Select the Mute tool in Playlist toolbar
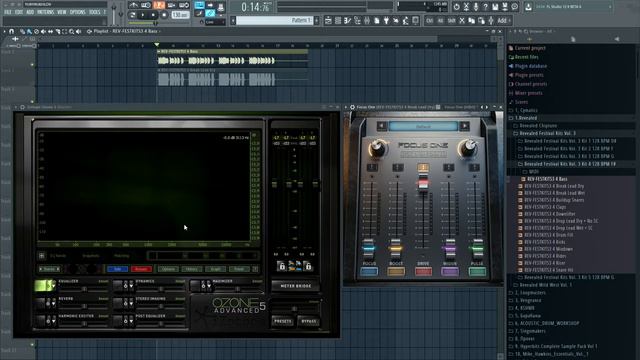The image size is (640, 360). [43, 31]
